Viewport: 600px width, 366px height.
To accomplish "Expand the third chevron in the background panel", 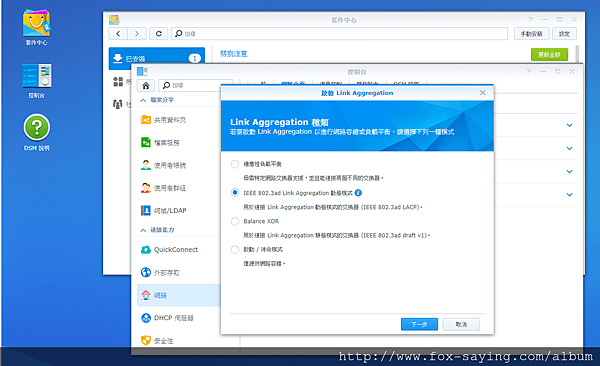I will pyautogui.click(x=569, y=171).
